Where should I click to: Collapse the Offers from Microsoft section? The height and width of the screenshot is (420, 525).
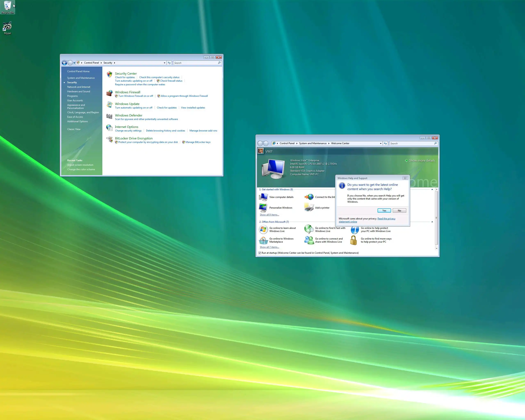coord(432,222)
